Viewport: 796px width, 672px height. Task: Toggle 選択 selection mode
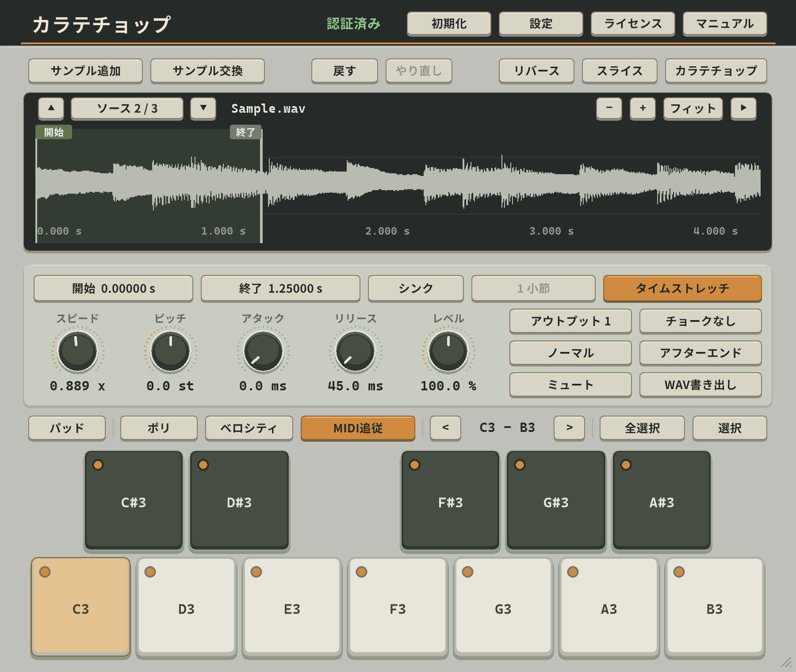[730, 428]
